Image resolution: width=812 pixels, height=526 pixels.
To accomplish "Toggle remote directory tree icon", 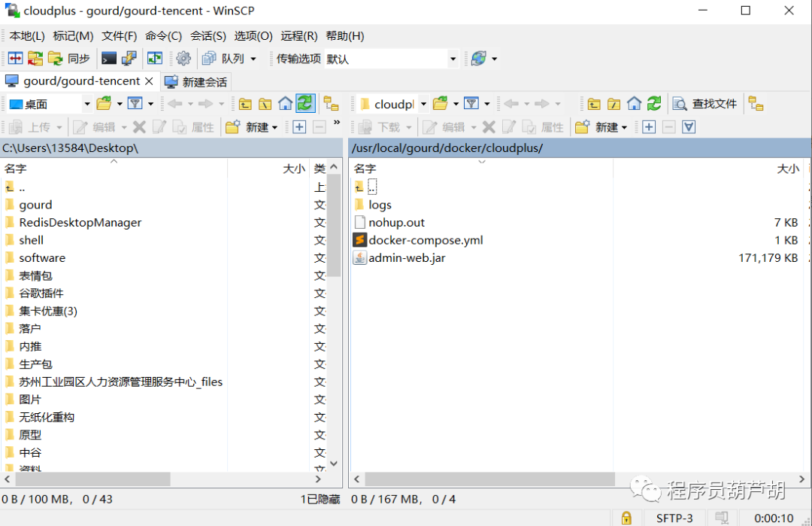I will coord(756,104).
